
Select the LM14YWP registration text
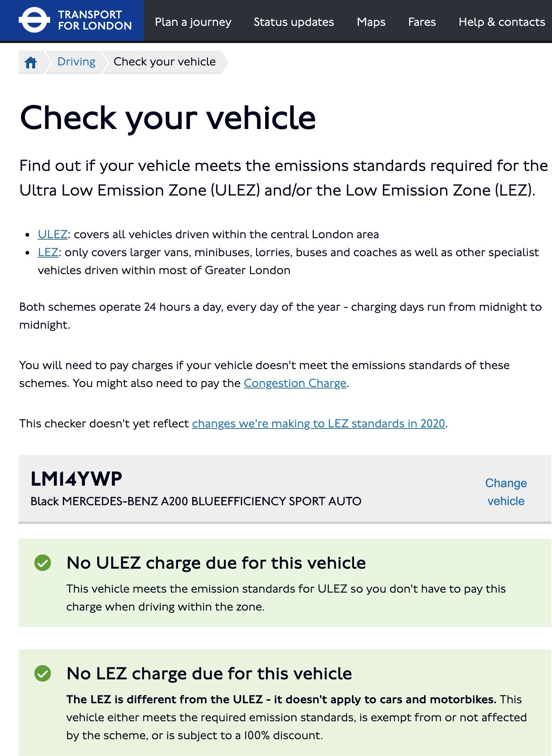pyautogui.click(x=76, y=479)
